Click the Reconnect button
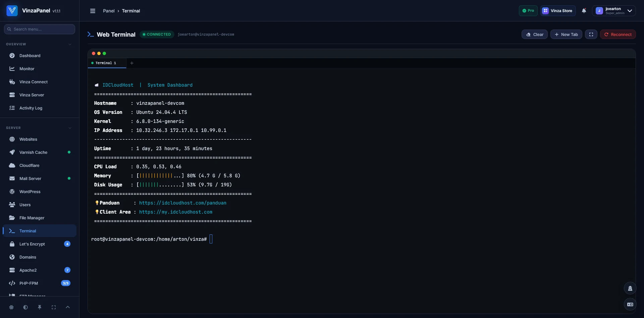 click(x=618, y=34)
